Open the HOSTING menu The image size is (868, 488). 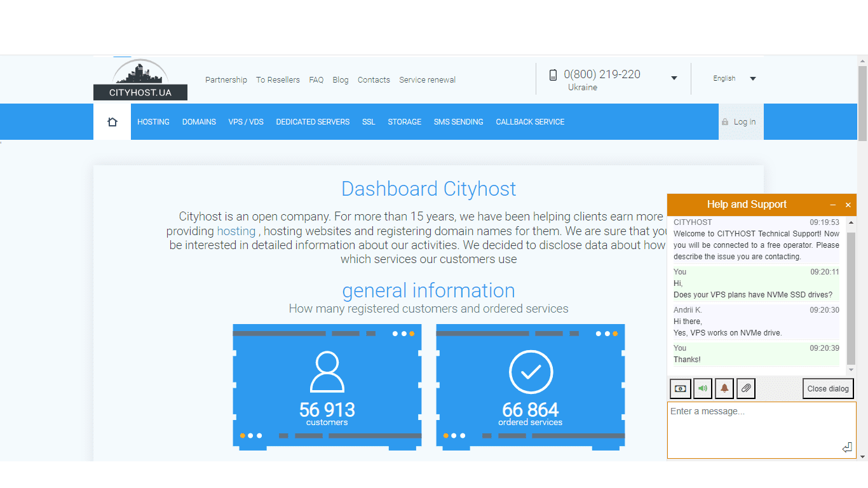(x=153, y=122)
